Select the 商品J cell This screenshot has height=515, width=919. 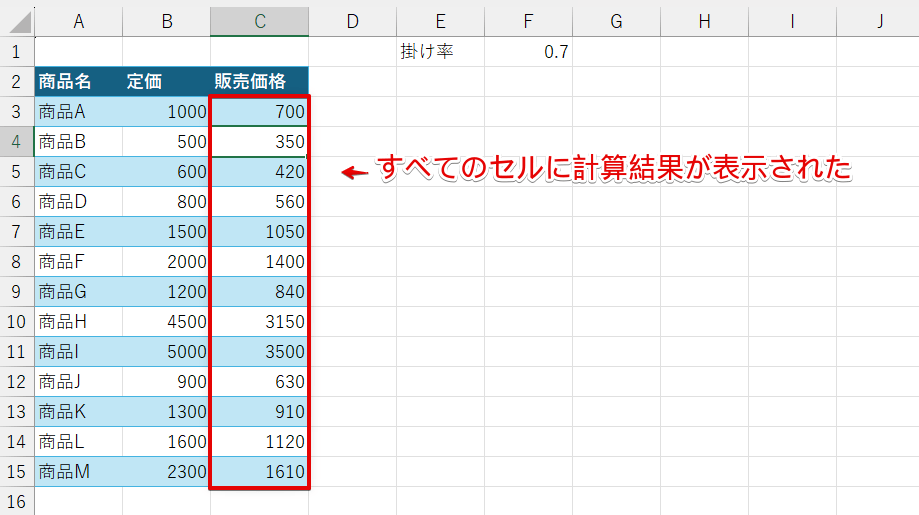[x=79, y=381]
